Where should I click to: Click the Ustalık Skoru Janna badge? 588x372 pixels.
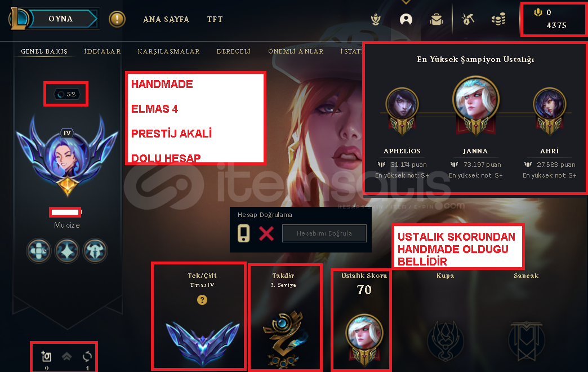(364, 339)
